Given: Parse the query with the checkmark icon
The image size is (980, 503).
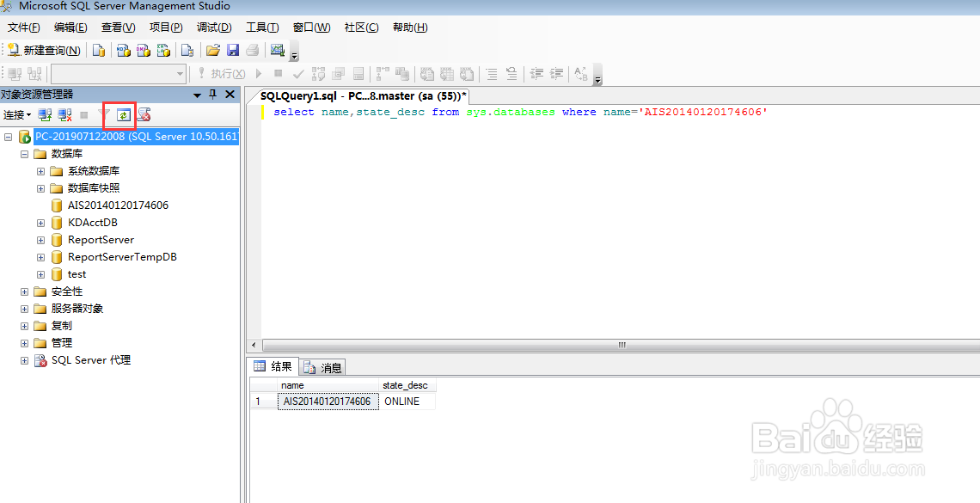Looking at the screenshot, I should tap(298, 74).
